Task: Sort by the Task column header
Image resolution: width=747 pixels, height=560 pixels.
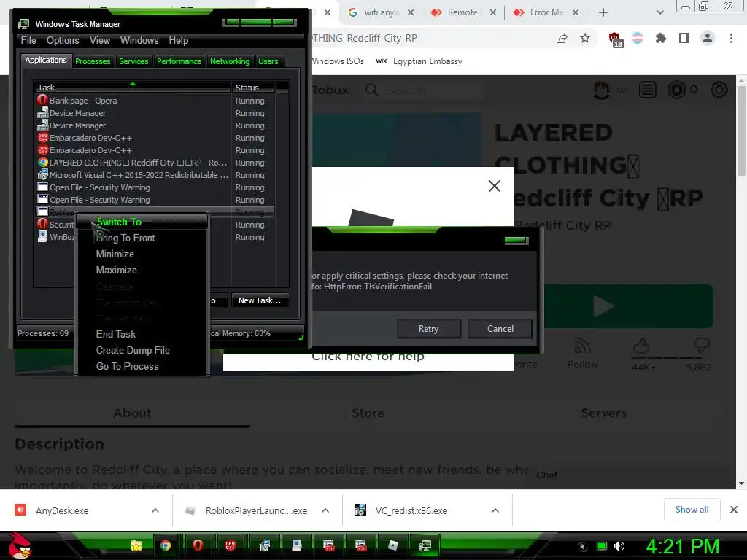Action: (x=132, y=87)
